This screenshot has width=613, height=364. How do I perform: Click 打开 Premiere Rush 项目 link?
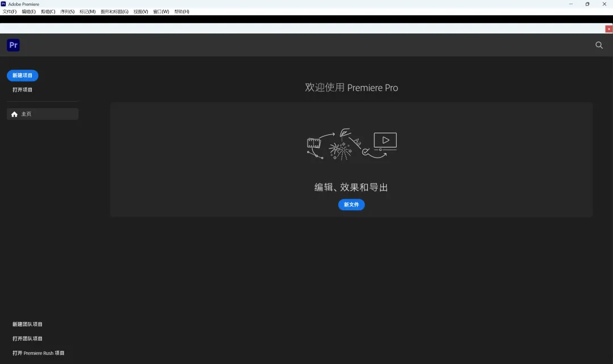click(x=39, y=353)
